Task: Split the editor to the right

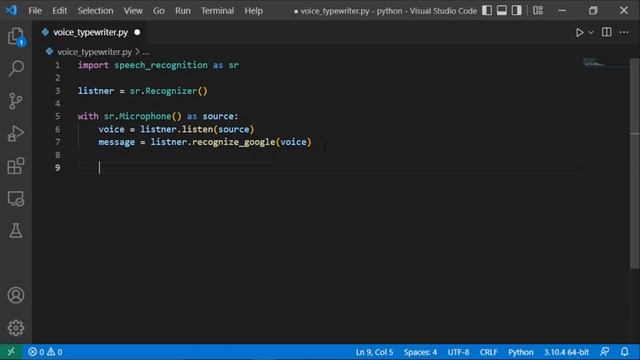Action: click(x=607, y=32)
